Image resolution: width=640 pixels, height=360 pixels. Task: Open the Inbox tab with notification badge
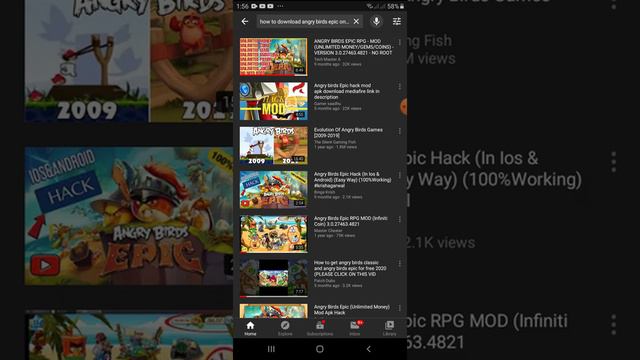click(355, 328)
